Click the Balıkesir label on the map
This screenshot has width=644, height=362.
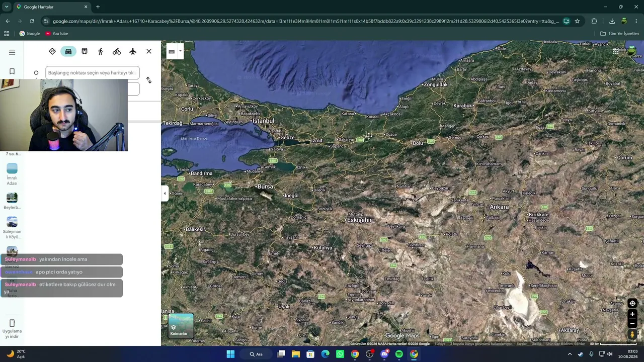point(196,229)
